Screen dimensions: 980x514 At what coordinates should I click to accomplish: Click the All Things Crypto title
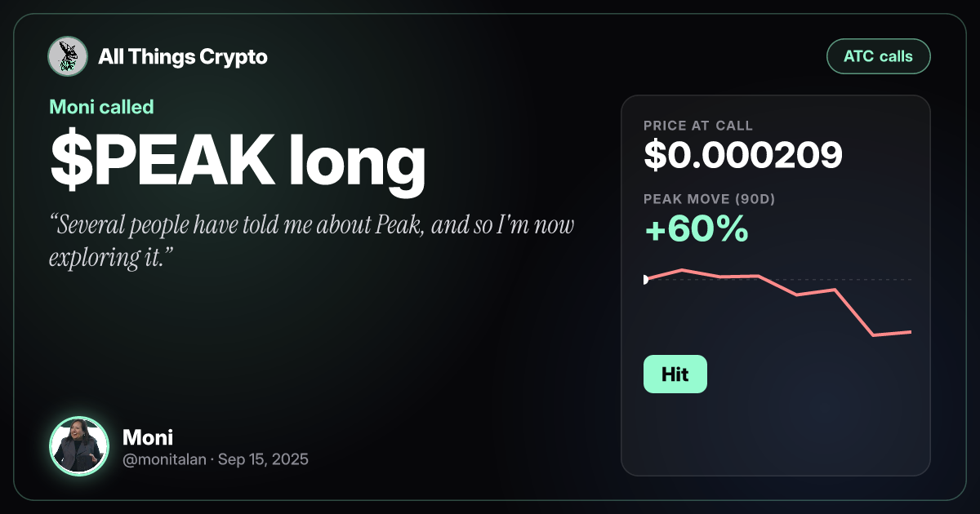[x=183, y=57]
